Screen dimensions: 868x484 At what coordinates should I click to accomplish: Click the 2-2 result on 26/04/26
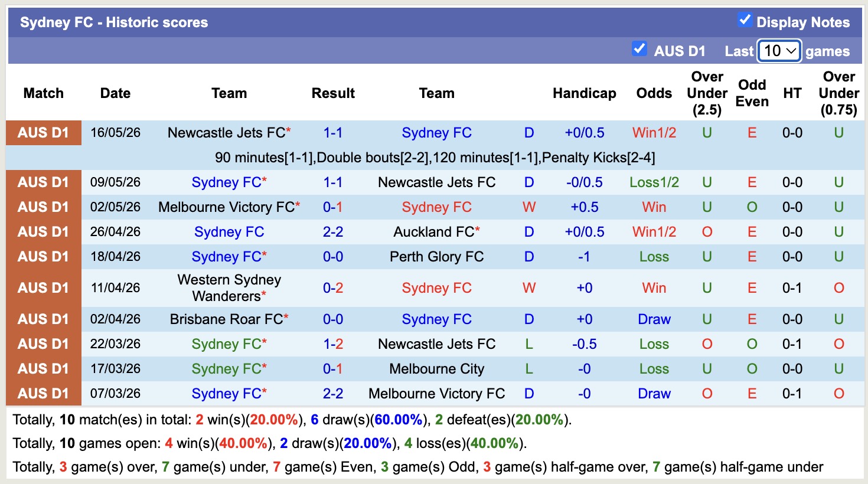click(333, 232)
